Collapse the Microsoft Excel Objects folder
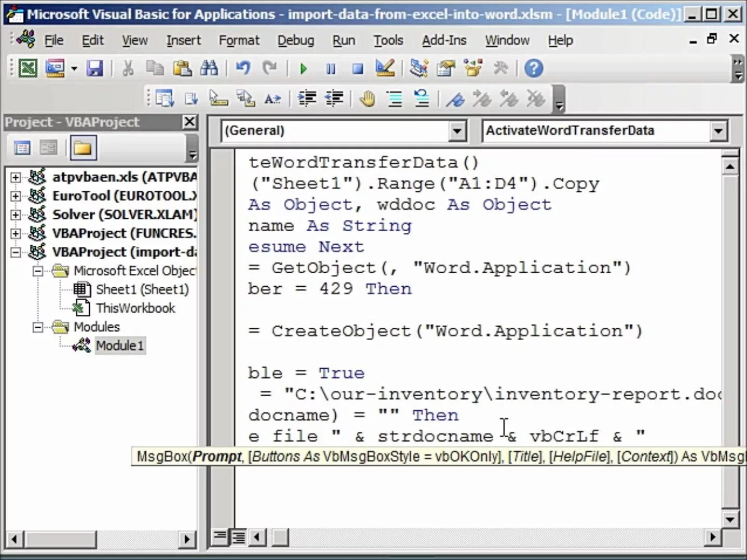The height and width of the screenshot is (560, 747). pyautogui.click(x=38, y=271)
